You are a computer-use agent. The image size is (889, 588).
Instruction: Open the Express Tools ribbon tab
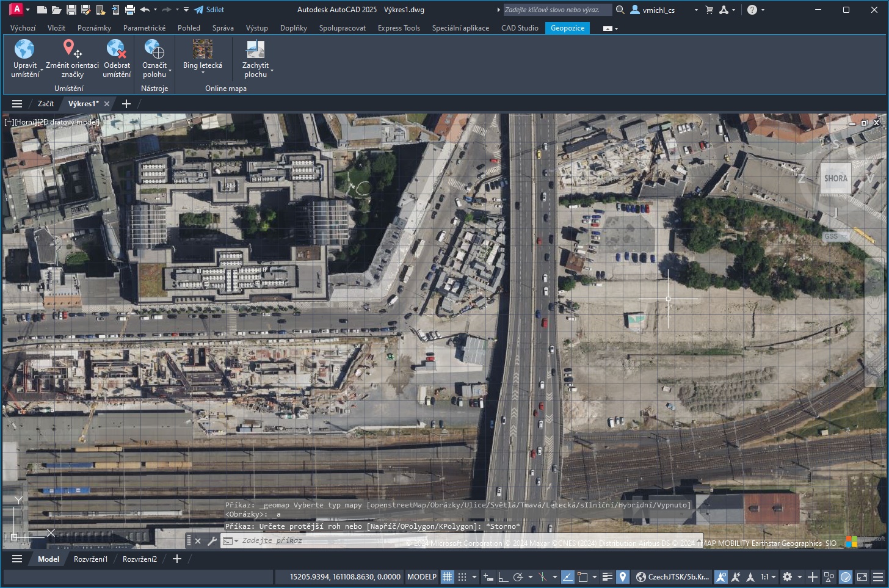point(399,28)
